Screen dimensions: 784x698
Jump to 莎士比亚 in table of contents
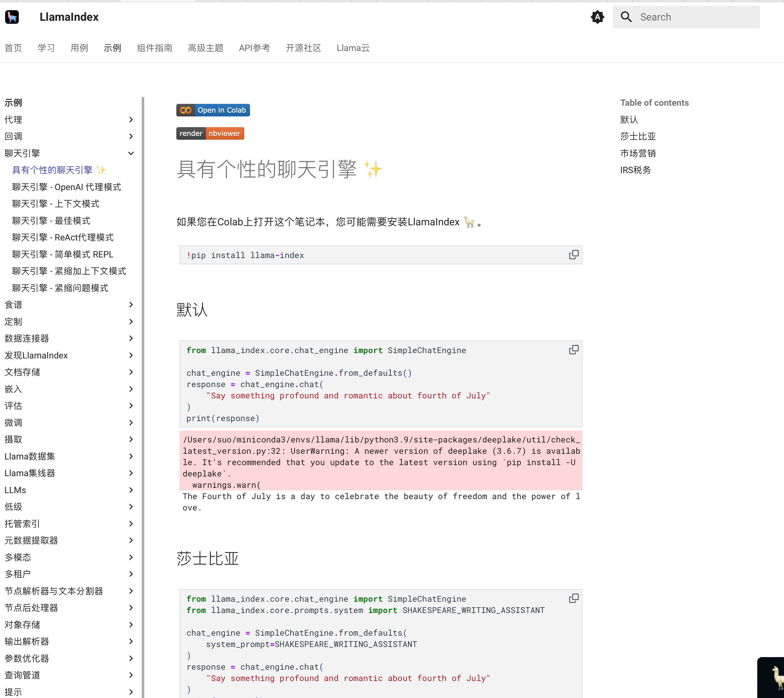click(638, 137)
